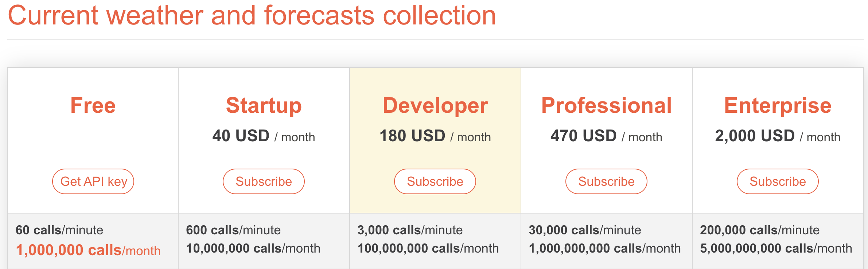Viewport: 868px width, 269px height.
Task: Subscribe to the Enterprise plan
Action: tap(778, 181)
